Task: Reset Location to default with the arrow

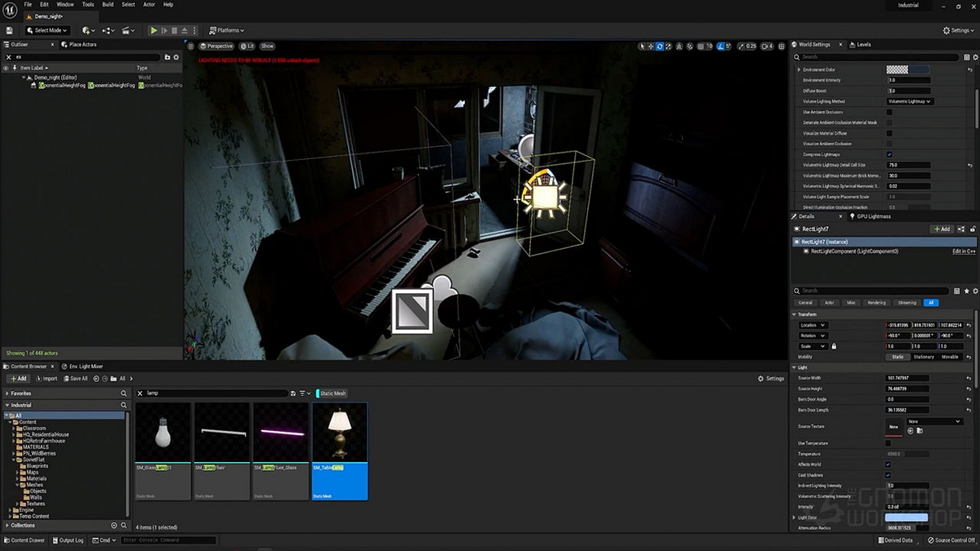Action: (x=969, y=325)
